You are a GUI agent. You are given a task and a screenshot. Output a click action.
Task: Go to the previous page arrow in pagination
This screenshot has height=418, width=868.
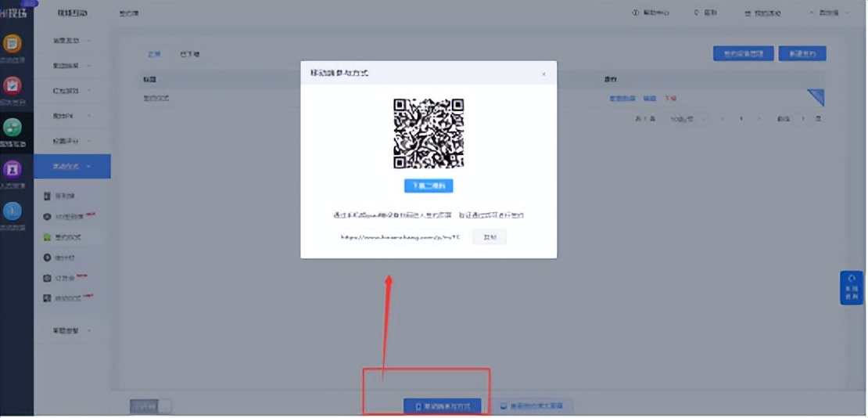723,119
